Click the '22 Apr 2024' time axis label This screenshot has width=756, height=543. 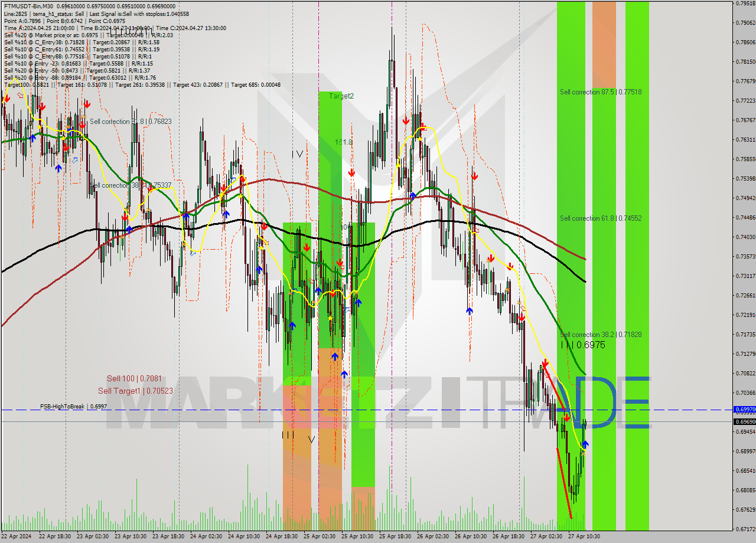17,537
